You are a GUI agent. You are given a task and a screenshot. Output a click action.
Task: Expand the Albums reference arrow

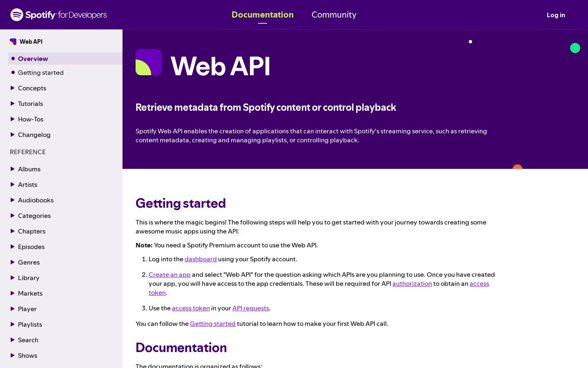click(x=12, y=169)
